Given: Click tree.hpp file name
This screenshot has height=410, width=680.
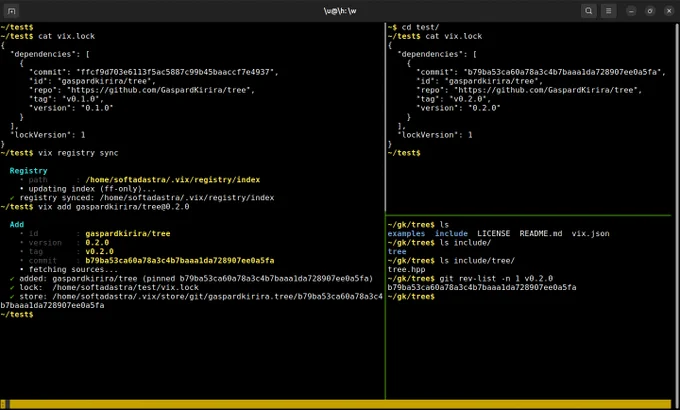Looking at the screenshot, I should [x=406, y=269].
